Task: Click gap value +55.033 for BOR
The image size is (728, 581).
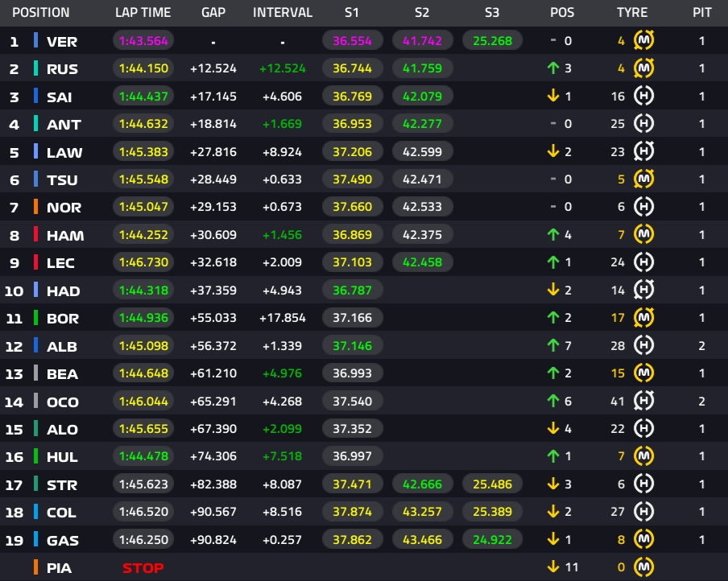Action: click(x=213, y=317)
